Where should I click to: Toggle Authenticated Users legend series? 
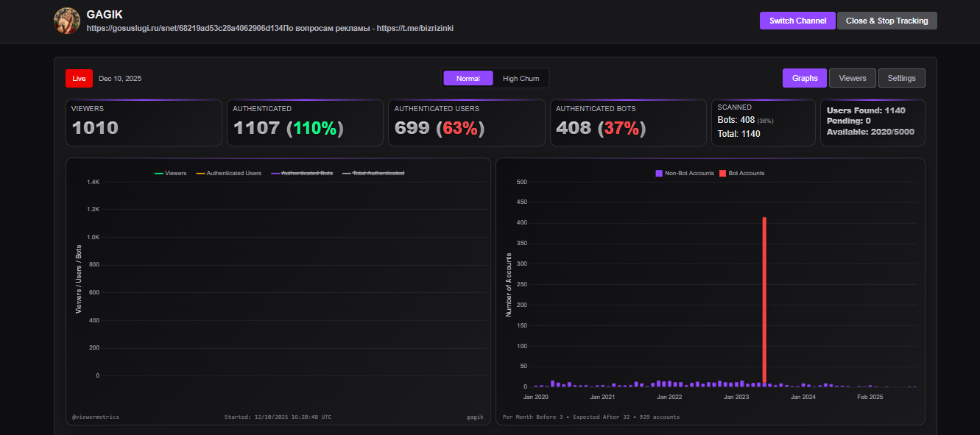[228, 173]
